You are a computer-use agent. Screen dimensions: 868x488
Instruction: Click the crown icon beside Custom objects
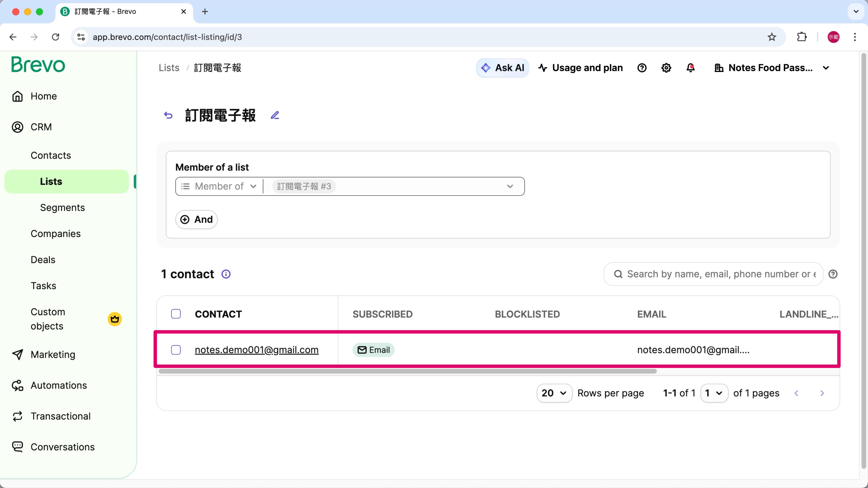115,319
